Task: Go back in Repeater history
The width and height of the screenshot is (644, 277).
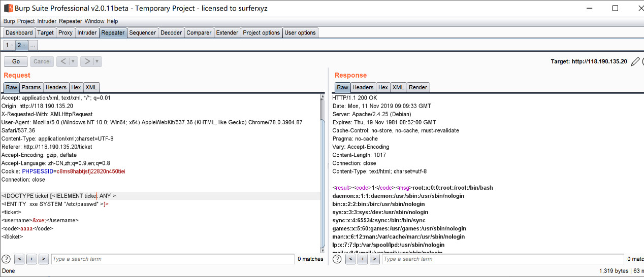Action: pyautogui.click(x=63, y=61)
